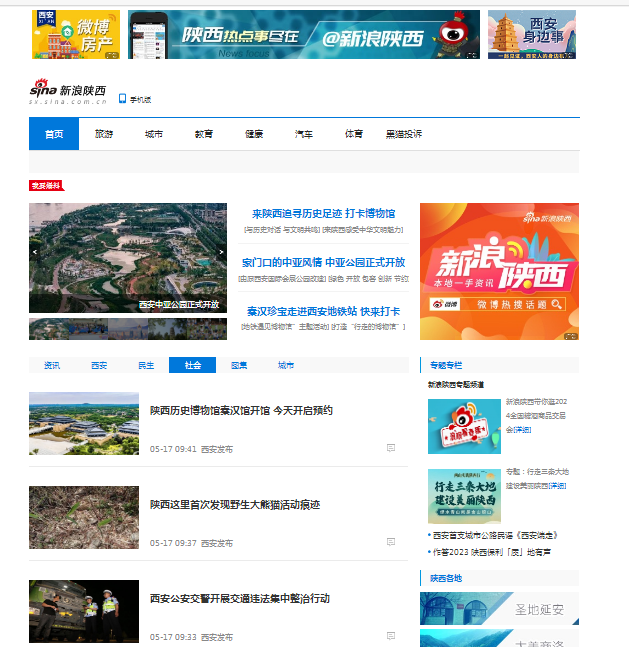Open the 城市 item in the top navigation

(x=154, y=134)
